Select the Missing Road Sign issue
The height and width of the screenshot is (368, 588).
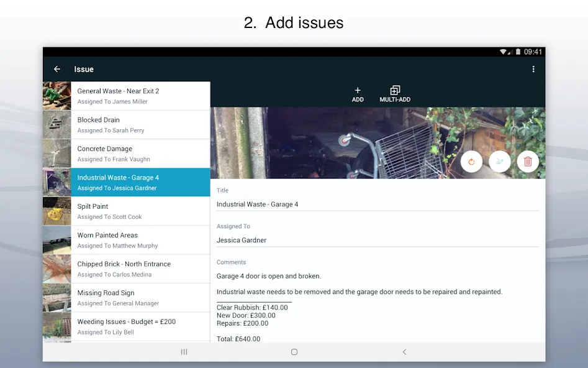point(127,298)
